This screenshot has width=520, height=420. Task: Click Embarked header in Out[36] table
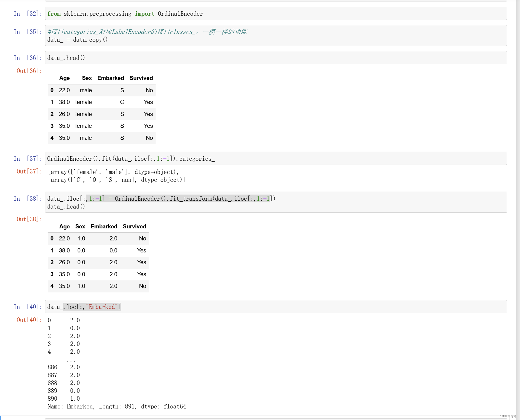(111, 78)
